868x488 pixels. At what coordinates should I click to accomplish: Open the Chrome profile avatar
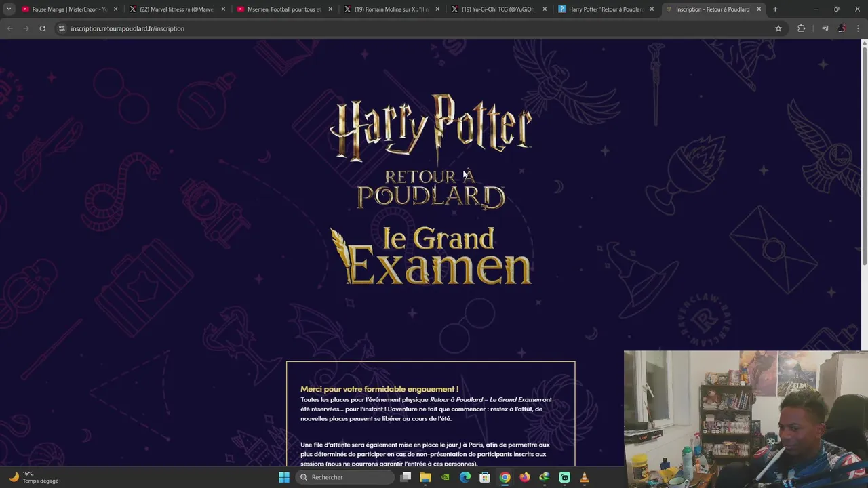pos(842,28)
